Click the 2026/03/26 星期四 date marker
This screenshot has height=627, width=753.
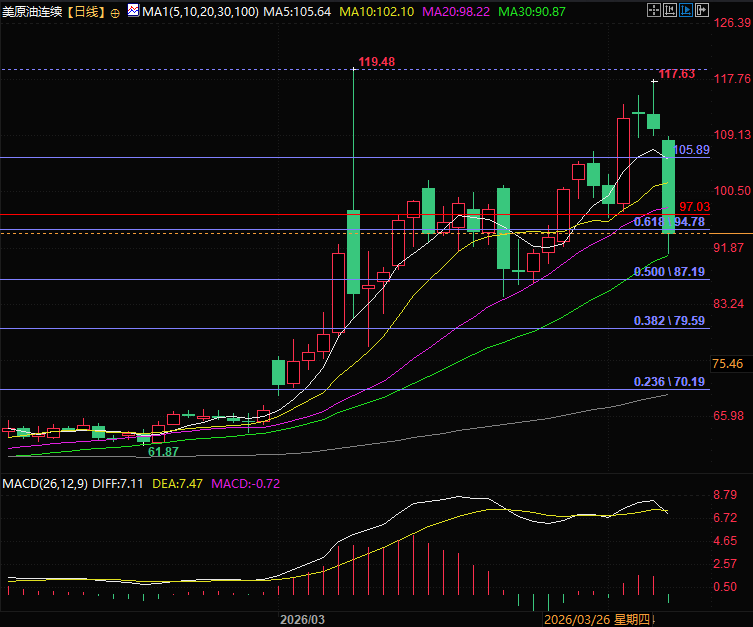[x=598, y=619]
